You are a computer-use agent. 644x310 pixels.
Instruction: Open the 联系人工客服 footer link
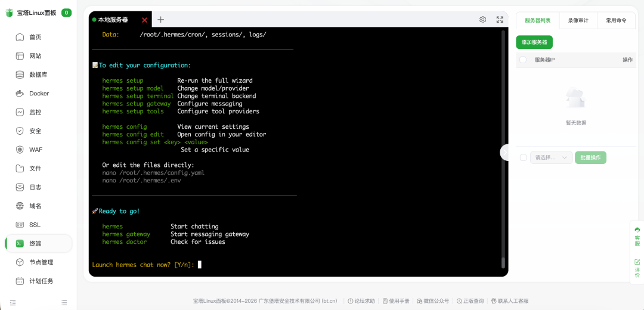tap(510, 301)
